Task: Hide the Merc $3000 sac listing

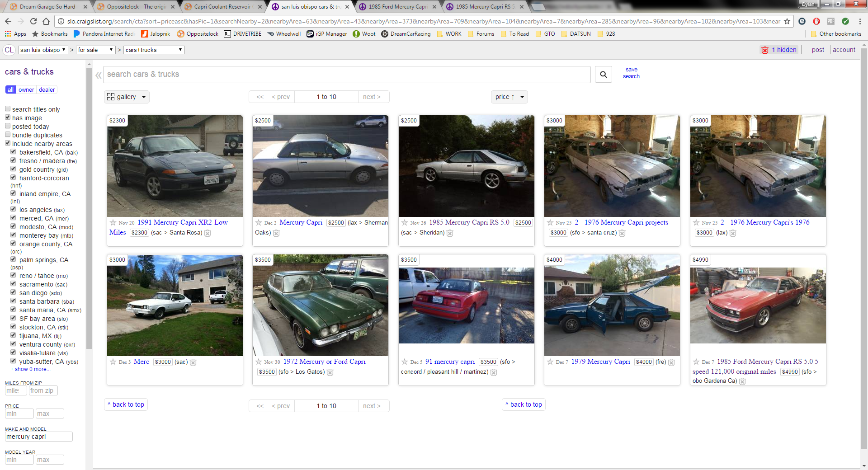Action: (x=193, y=362)
